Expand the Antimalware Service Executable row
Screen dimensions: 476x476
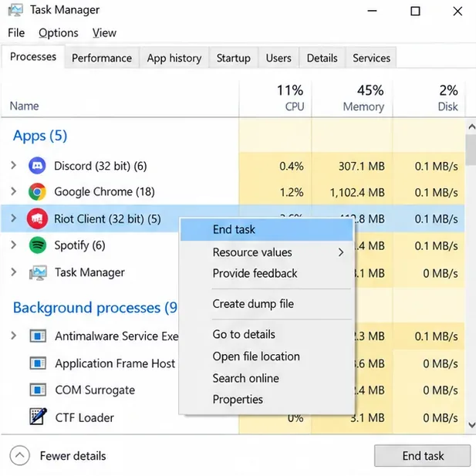pyautogui.click(x=13, y=336)
